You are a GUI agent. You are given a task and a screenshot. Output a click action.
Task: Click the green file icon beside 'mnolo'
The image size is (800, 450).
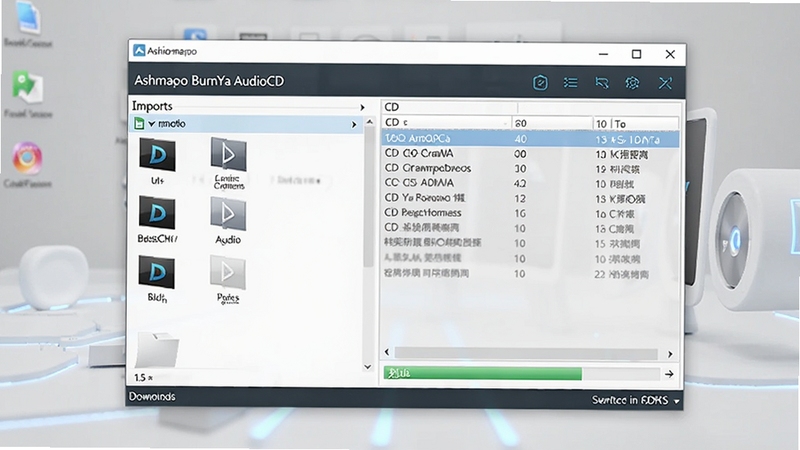click(139, 123)
